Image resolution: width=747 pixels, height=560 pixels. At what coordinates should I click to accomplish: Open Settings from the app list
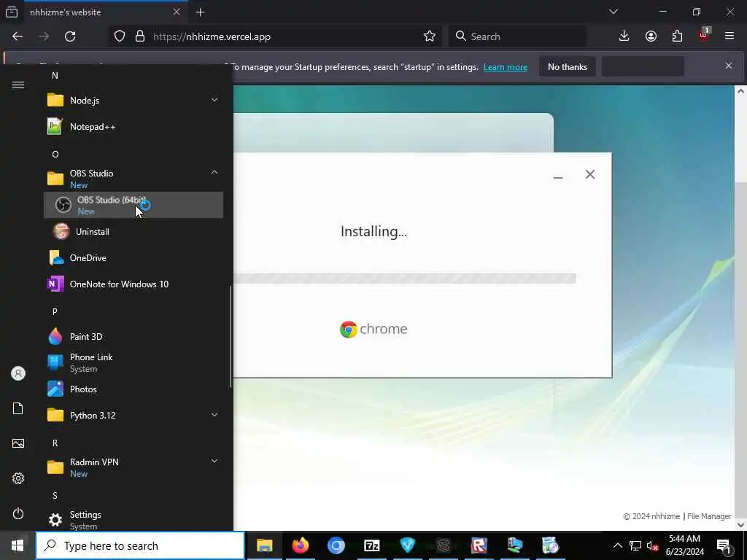click(133, 519)
